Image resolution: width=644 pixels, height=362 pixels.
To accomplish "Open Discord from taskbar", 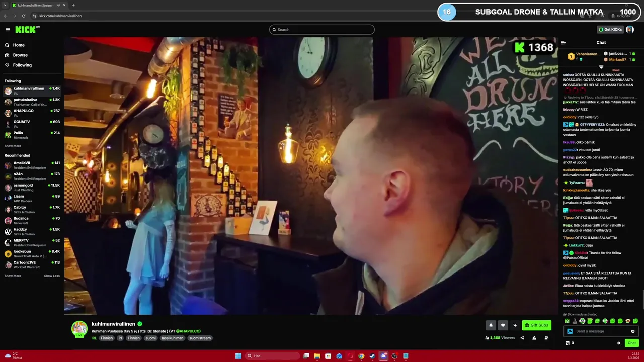I will pyautogui.click(x=383, y=356).
